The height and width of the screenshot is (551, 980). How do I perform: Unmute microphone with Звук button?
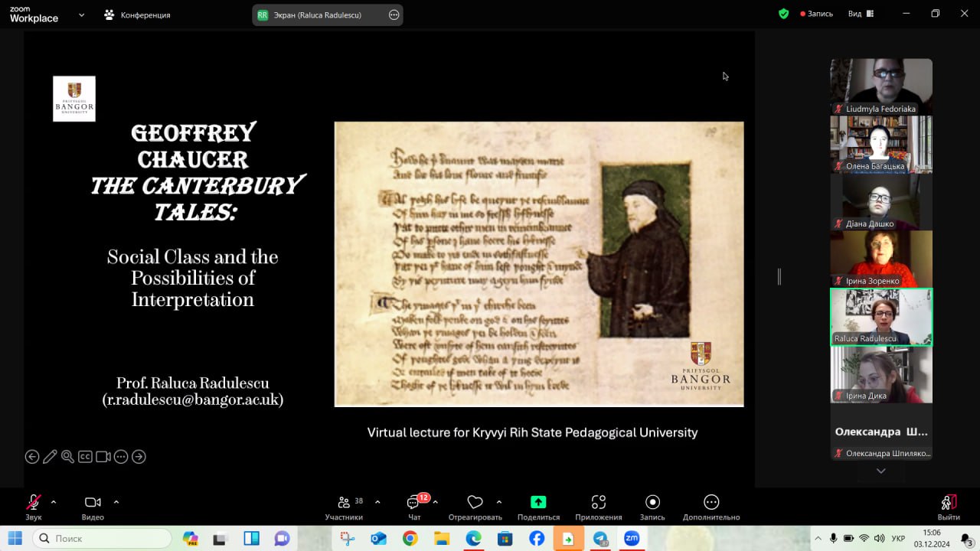34,507
